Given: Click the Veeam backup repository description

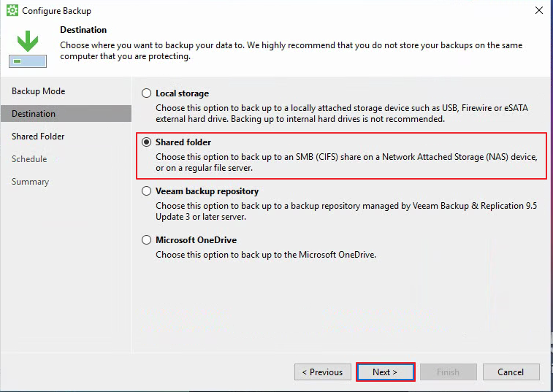Looking at the screenshot, I should (x=346, y=211).
